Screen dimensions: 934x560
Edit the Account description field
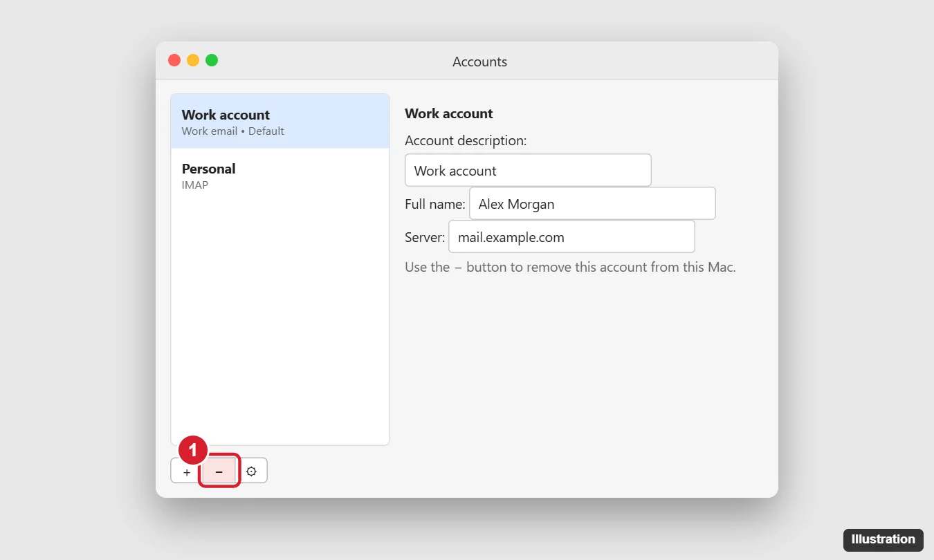click(x=528, y=171)
